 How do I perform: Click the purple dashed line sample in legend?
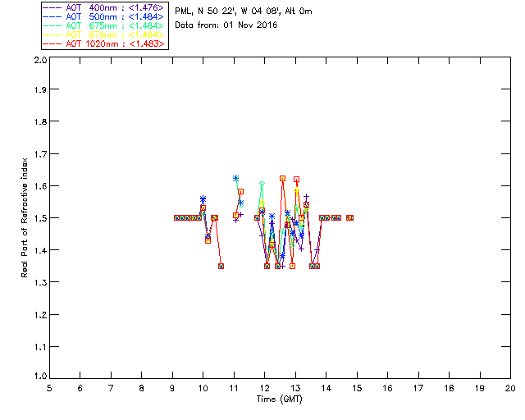[52, 7]
